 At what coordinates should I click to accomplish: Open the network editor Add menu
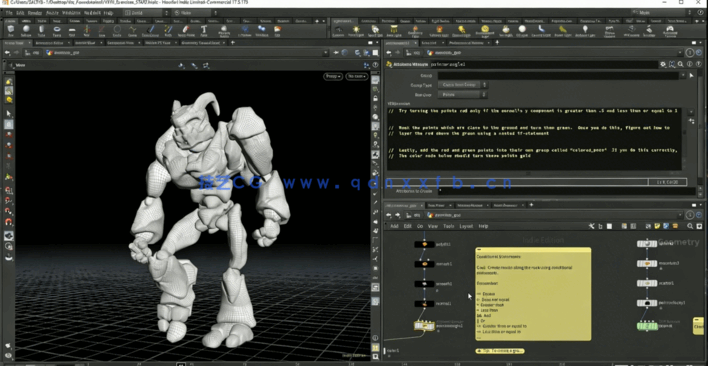394,226
